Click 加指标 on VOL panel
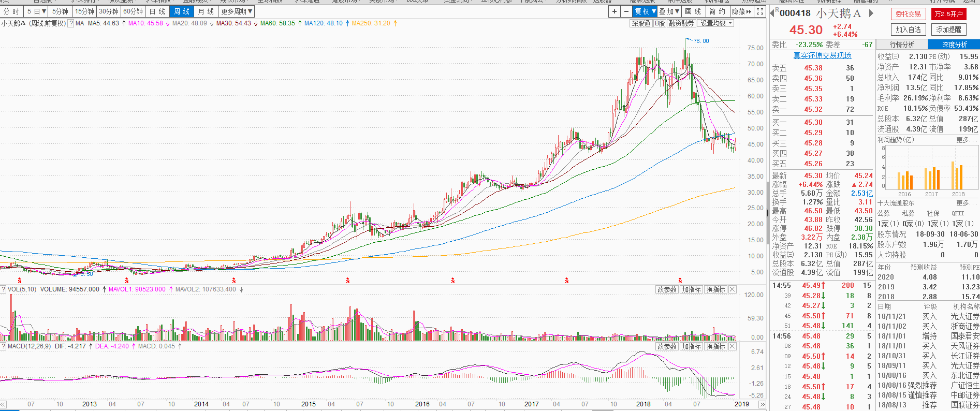Viewport: 980px width, 411px height. tap(691, 289)
